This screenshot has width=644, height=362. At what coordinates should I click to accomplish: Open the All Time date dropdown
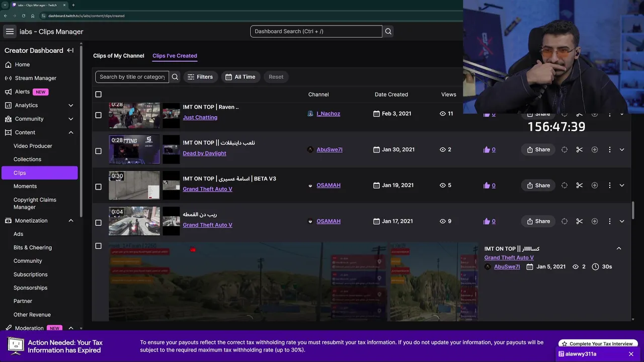(240, 77)
